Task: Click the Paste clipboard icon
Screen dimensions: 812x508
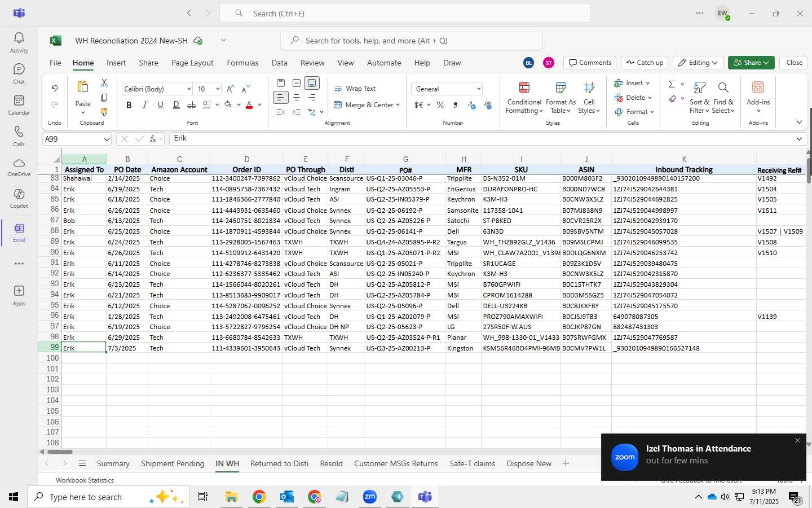Action: tap(83, 87)
